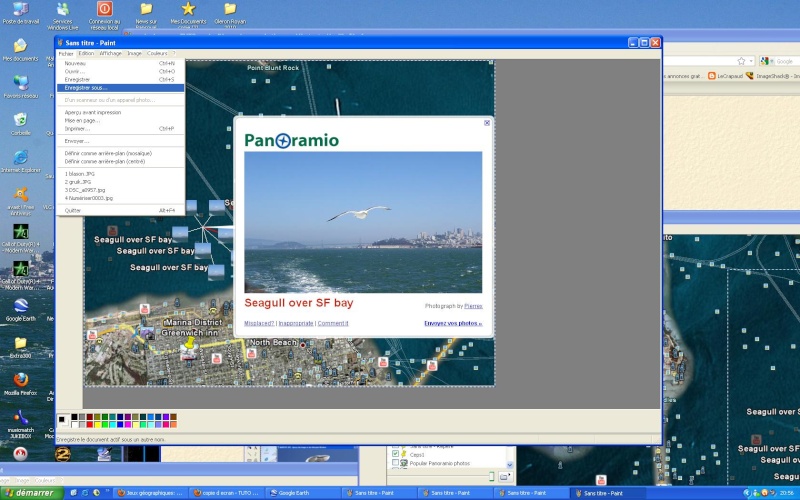Click the Inappropriate link in Panoramio popup
The width and height of the screenshot is (800, 500).
[x=296, y=323]
